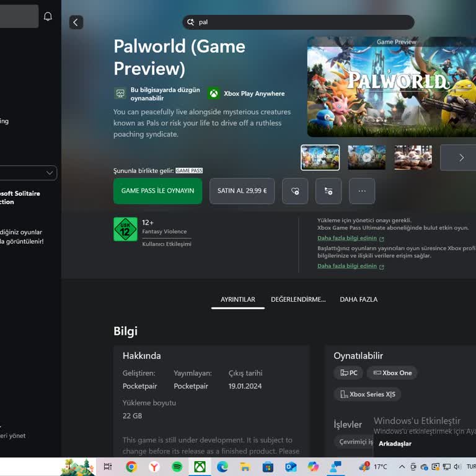Click GAME PASS İLE OYNAYIN button

[x=157, y=191]
